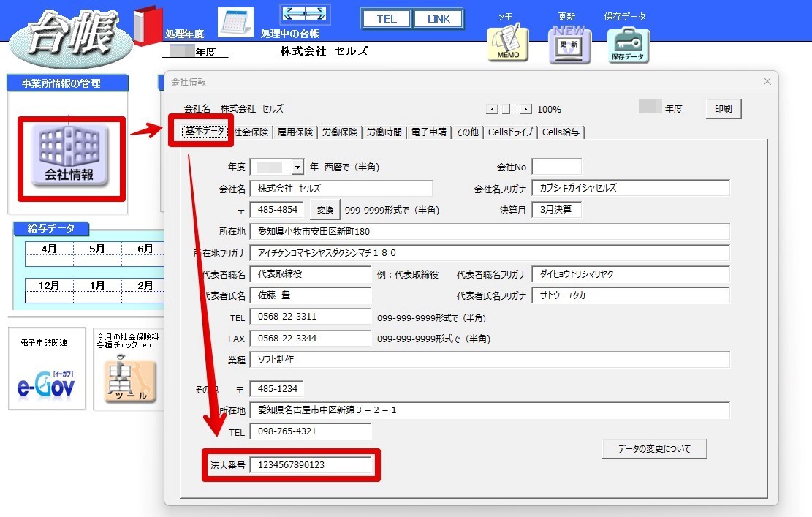The image size is (812, 517).
Task: Click the 株式会社 セルズ header link
Action: 325,50
